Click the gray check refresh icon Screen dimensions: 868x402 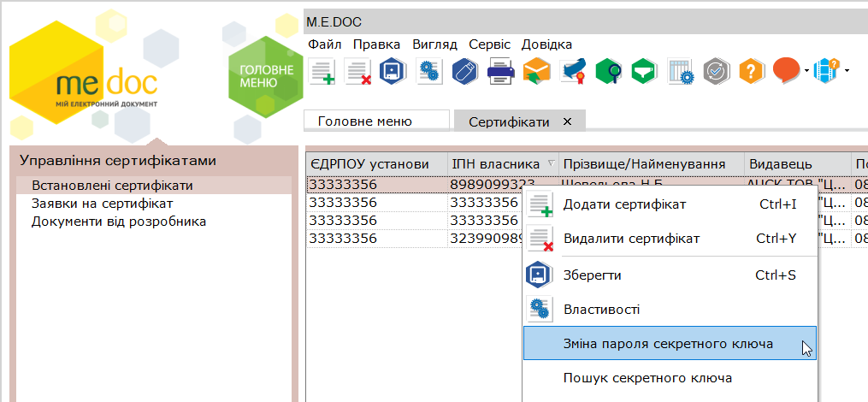(x=717, y=72)
